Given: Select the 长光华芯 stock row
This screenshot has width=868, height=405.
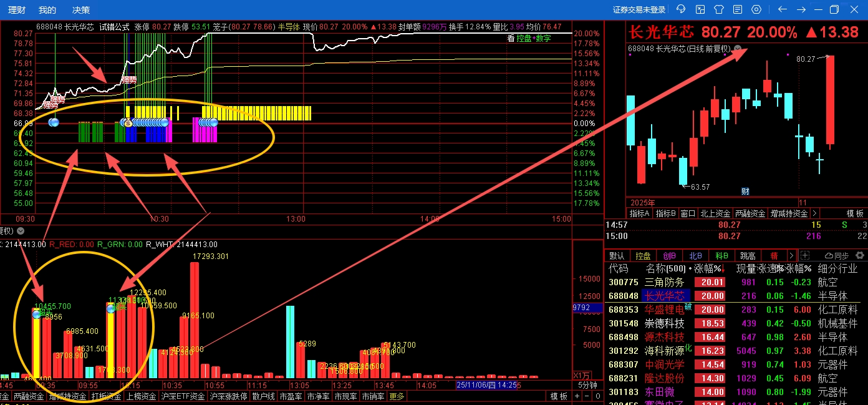Looking at the screenshot, I should (736, 296).
